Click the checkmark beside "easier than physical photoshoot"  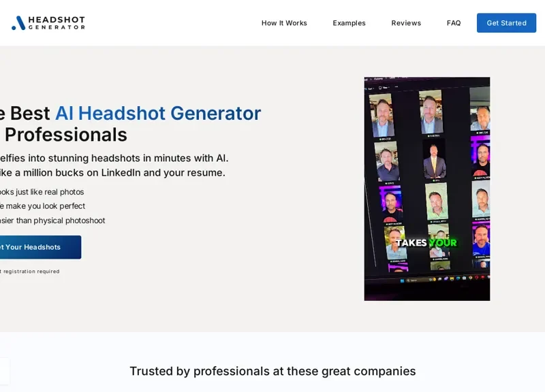point(1,220)
